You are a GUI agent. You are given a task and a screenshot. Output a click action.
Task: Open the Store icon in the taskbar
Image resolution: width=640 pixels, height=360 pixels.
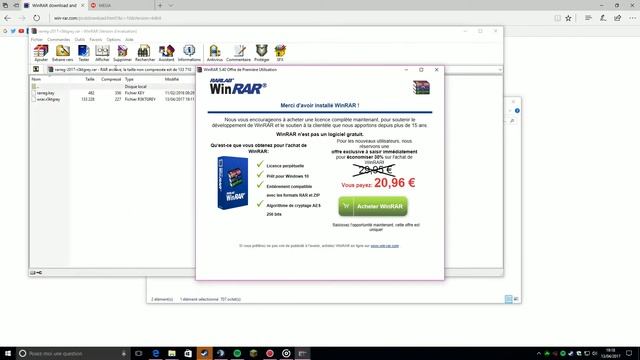[x=188, y=353]
